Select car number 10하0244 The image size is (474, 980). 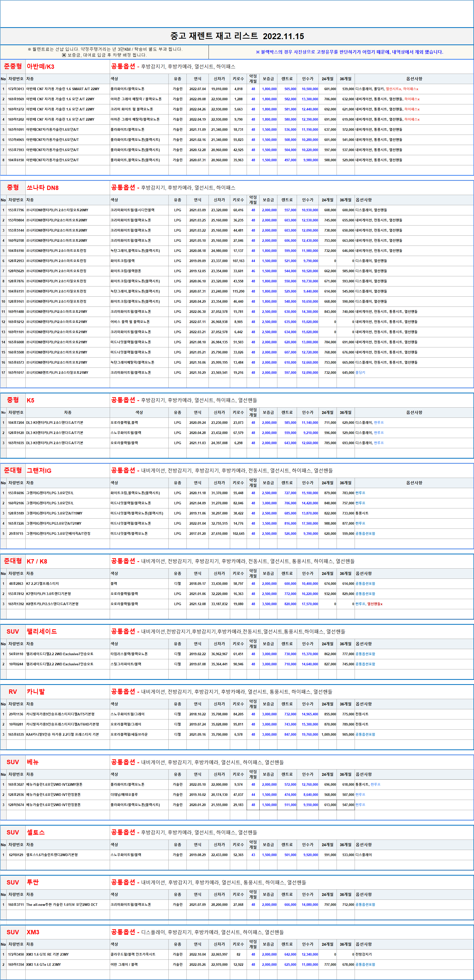(16, 664)
